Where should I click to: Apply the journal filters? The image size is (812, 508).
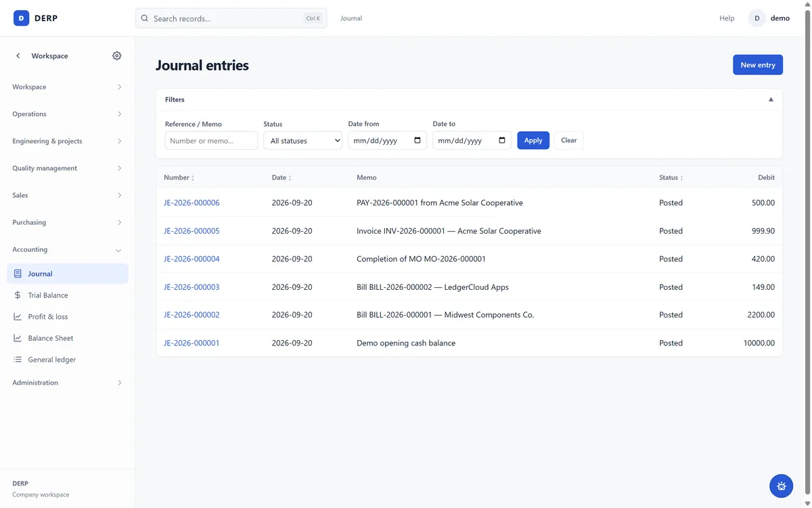533,140
